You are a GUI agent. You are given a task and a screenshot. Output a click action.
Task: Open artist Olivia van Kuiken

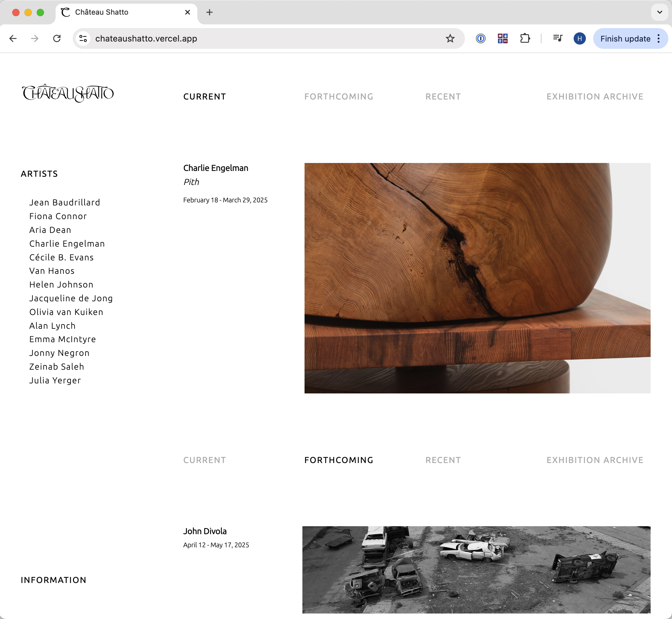(66, 312)
